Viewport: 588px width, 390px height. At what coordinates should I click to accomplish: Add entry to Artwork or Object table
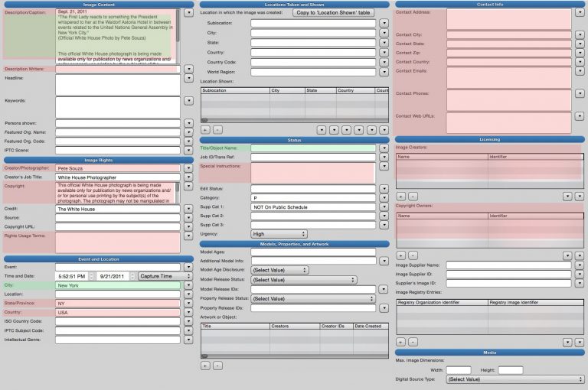tap(205, 366)
